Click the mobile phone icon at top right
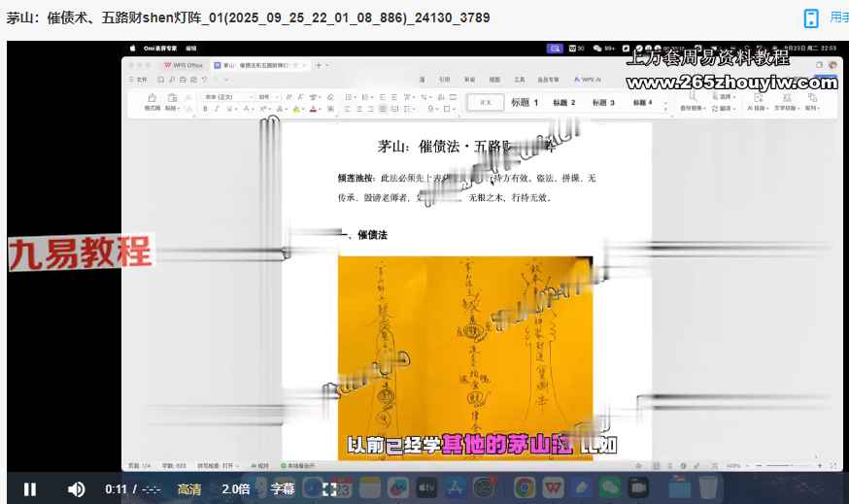The width and height of the screenshot is (849, 504). tap(811, 18)
